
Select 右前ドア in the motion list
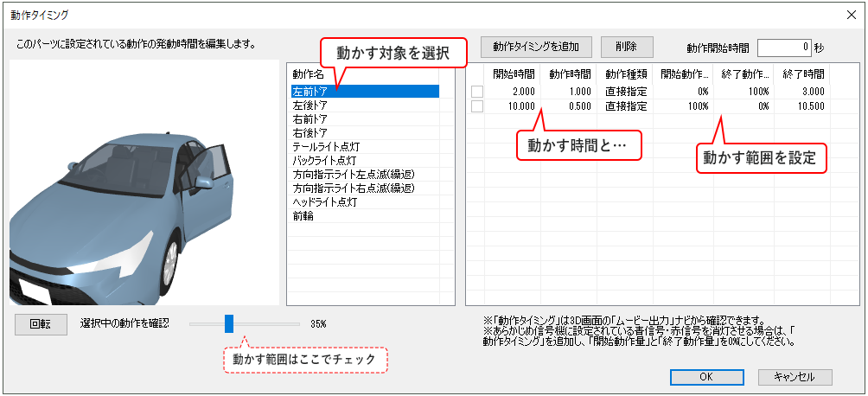pos(310,118)
